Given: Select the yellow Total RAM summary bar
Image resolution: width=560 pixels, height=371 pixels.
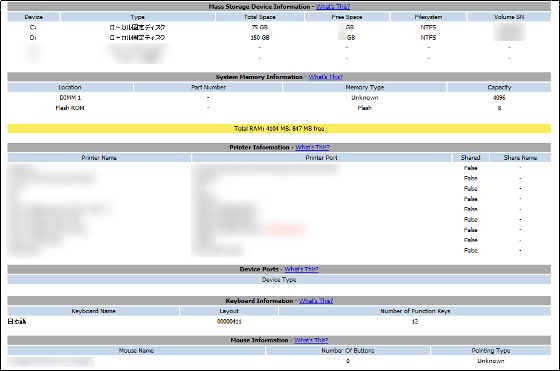Looking at the screenshot, I should click(x=279, y=129).
